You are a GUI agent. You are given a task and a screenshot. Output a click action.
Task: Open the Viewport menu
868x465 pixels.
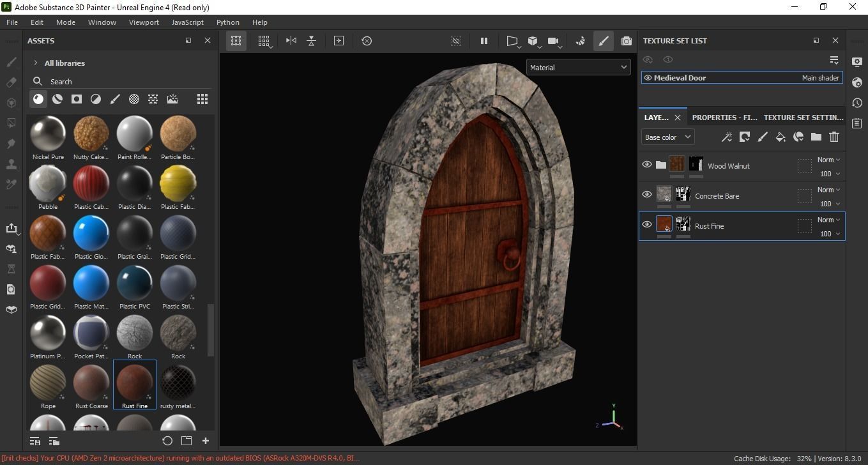click(144, 22)
